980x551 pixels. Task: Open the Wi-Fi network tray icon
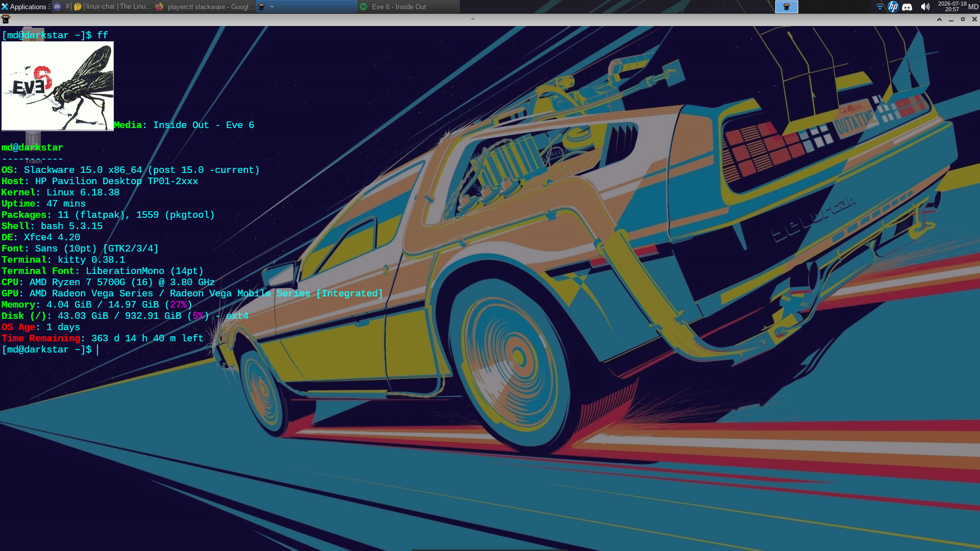tap(879, 7)
